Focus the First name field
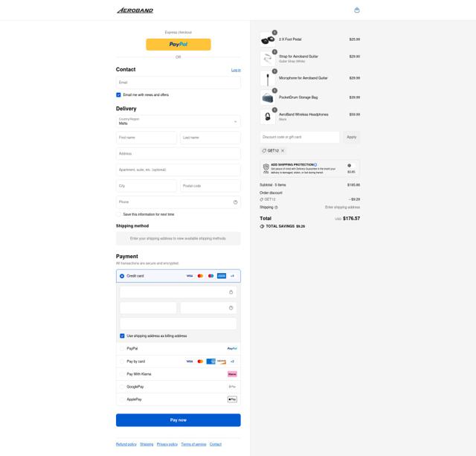The height and width of the screenshot is (456, 476). tap(147, 138)
